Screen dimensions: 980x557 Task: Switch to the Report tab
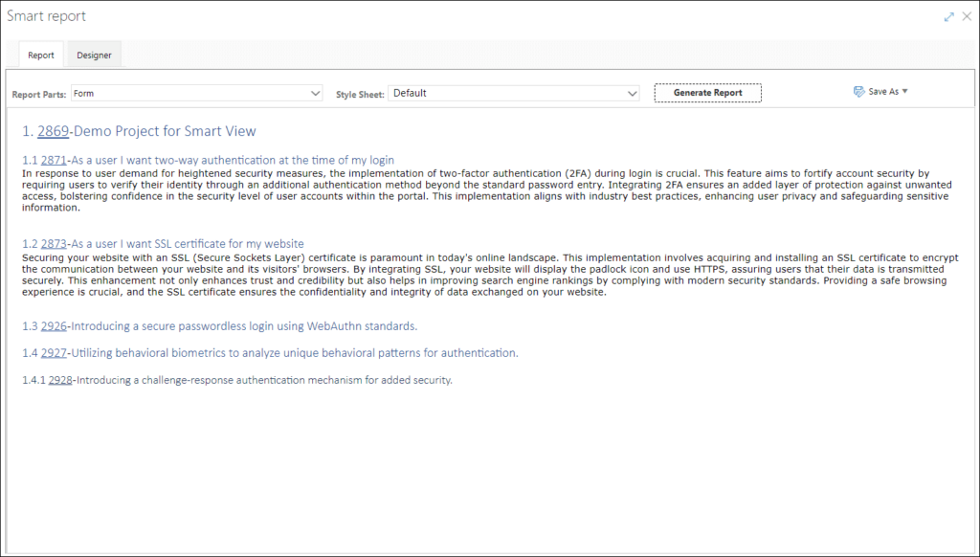(41, 56)
